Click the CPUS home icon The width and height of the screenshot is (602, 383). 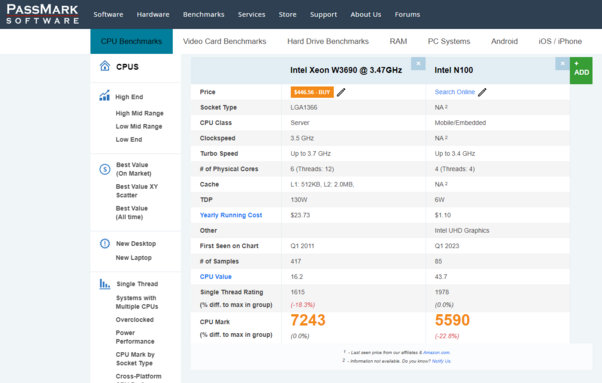coord(105,66)
